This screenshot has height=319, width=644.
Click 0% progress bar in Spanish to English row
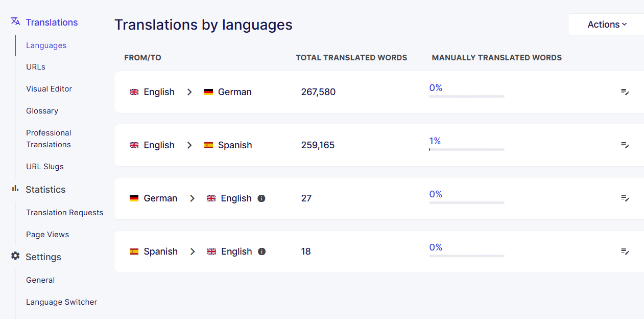(467, 256)
